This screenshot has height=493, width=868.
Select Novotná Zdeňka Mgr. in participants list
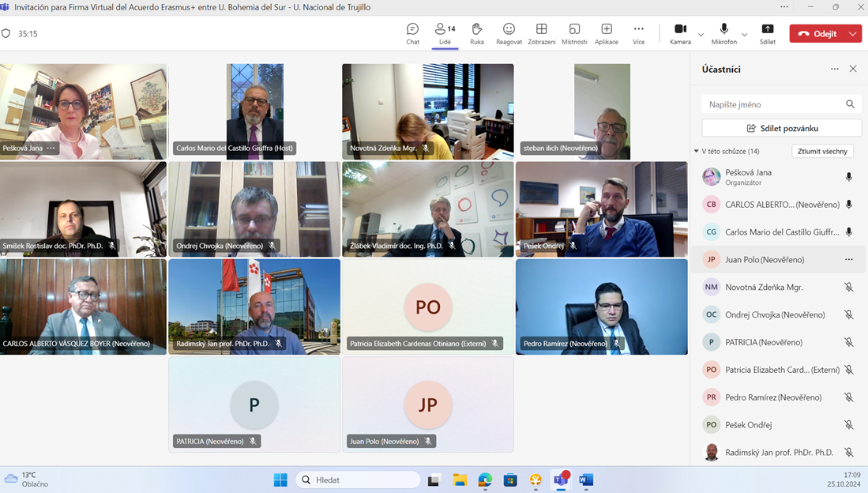pos(778,287)
